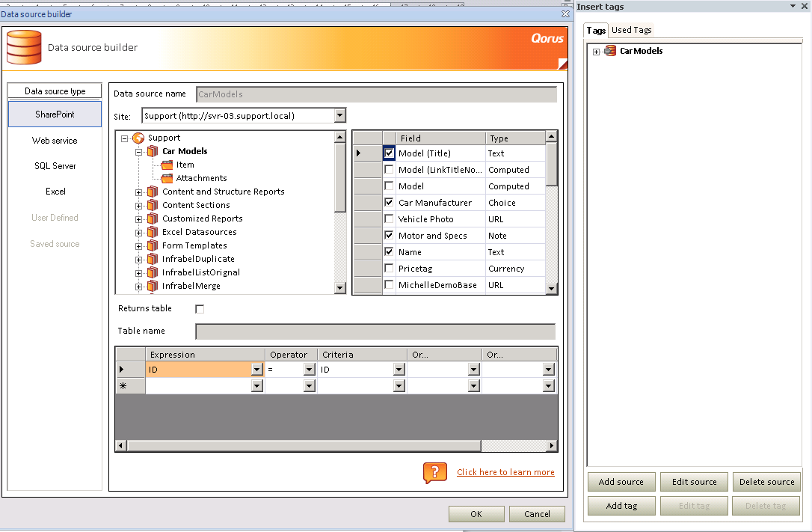Image resolution: width=812 pixels, height=532 pixels.
Task: Click the database icon in the builder header
Action: pyautogui.click(x=24, y=47)
